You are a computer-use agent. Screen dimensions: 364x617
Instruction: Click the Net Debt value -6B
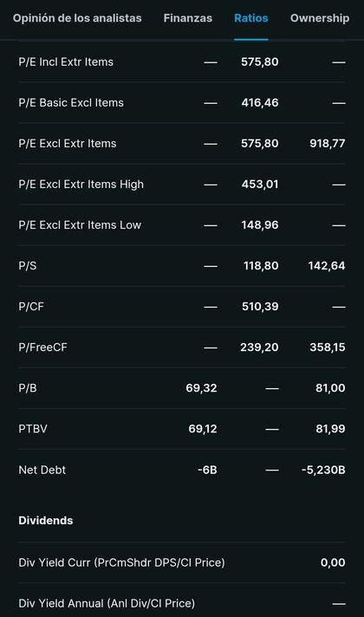click(207, 470)
